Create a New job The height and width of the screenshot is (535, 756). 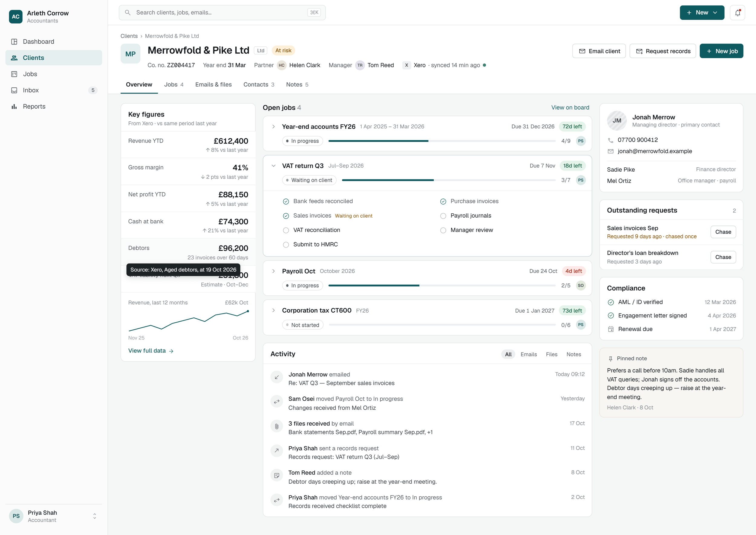click(x=721, y=51)
